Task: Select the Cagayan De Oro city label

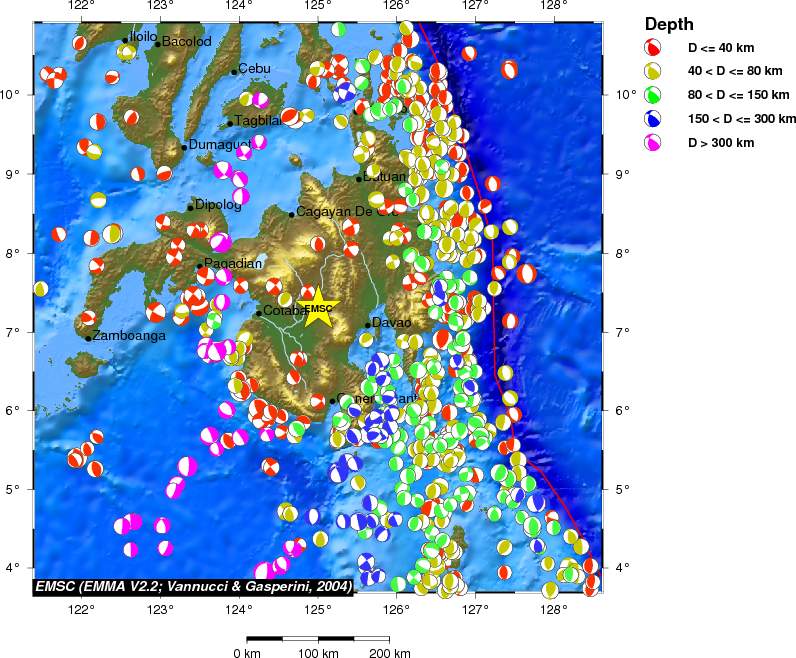Action: (348, 212)
